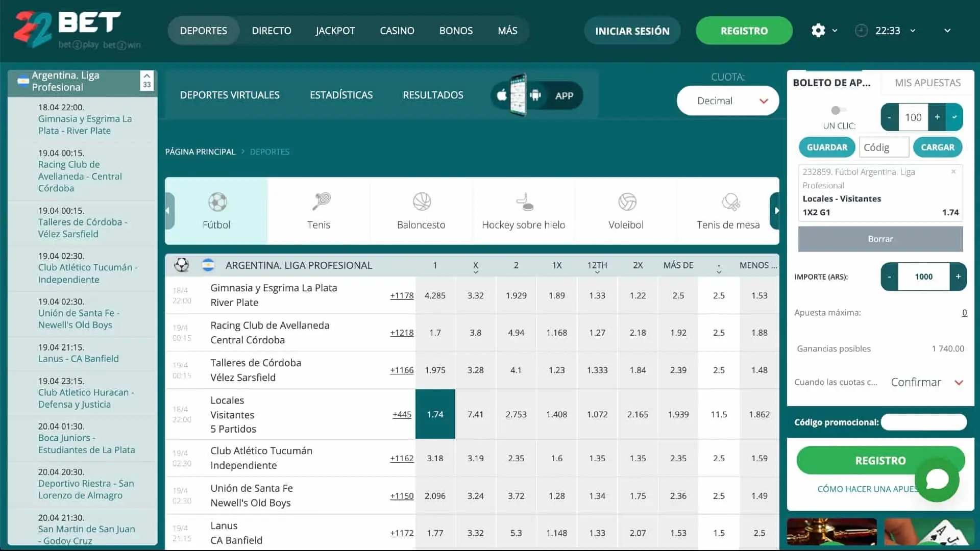This screenshot has height=551, width=980.
Task: Open DEPORTES VIRTUALES link
Action: click(x=230, y=95)
